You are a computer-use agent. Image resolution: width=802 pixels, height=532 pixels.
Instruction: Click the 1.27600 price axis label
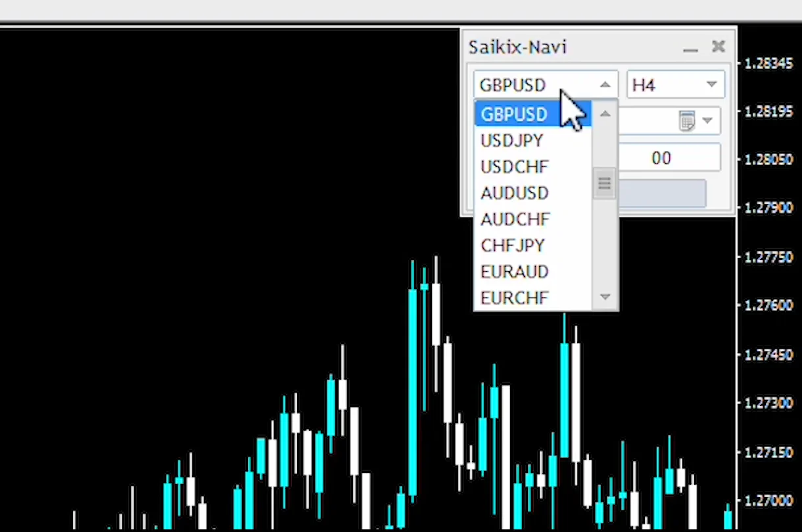(768, 306)
